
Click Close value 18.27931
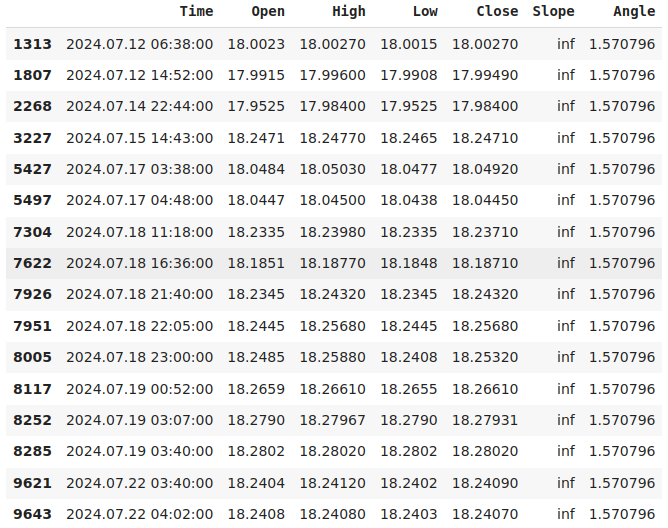[x=485, y=420]
